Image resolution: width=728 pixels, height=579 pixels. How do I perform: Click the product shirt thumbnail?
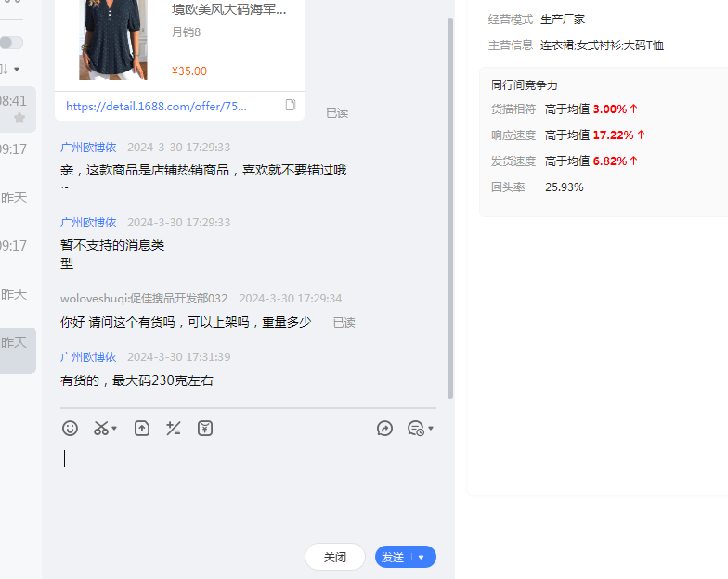(113, 40)
